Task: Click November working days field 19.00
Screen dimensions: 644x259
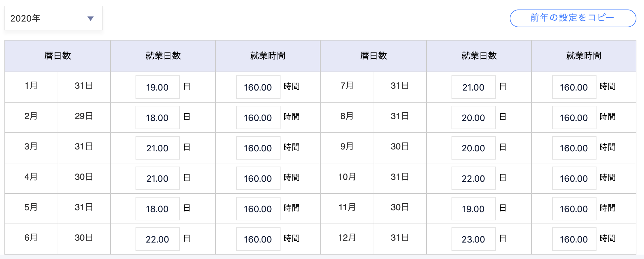Action: click(x=473, y=209)
